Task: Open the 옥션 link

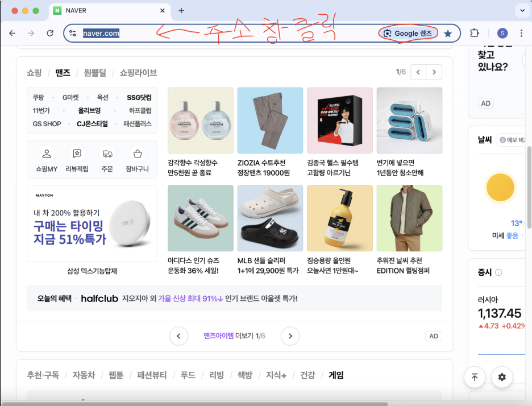Action: (x=102, y=97)
